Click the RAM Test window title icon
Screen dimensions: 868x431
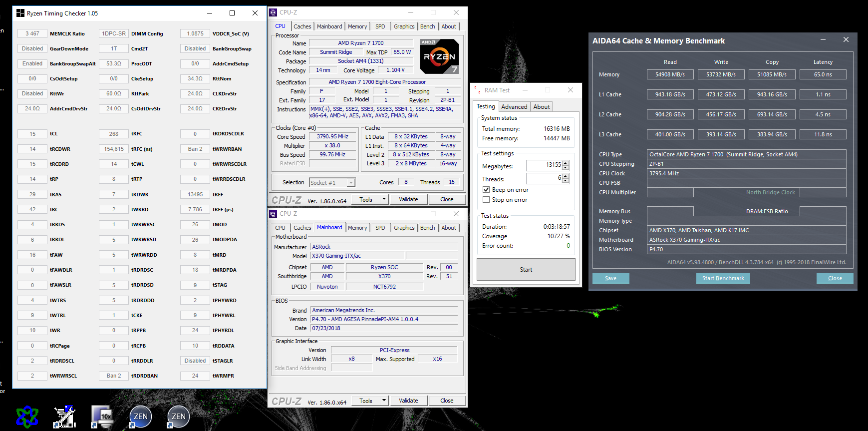point(478,90)
